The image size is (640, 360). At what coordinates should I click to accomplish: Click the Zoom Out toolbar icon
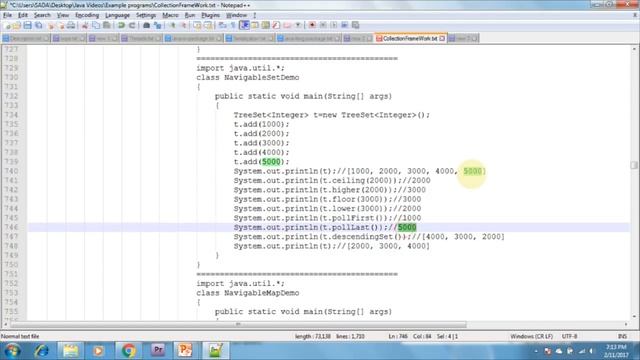click(183, 25)
